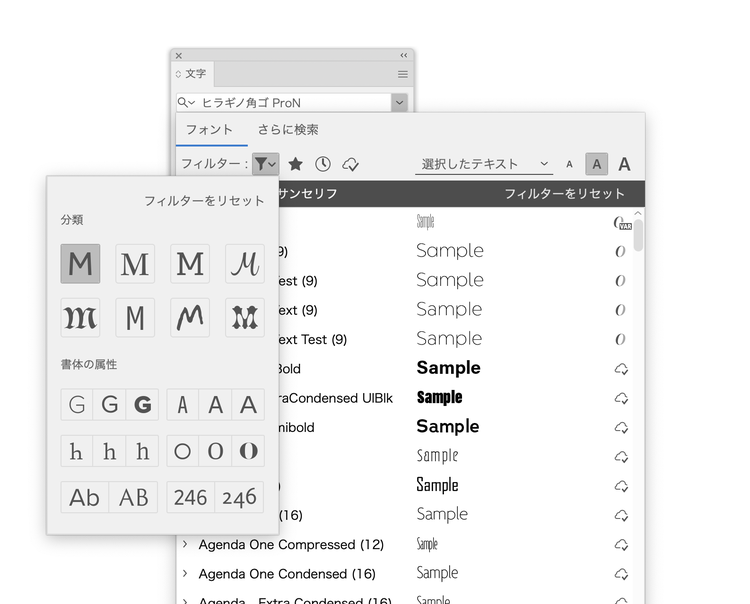Image resolution: width=750 pixels, height=604 pixels.
Task: Expand Agenda One Compressed (12) family
Action: click(x=186, y=544)
